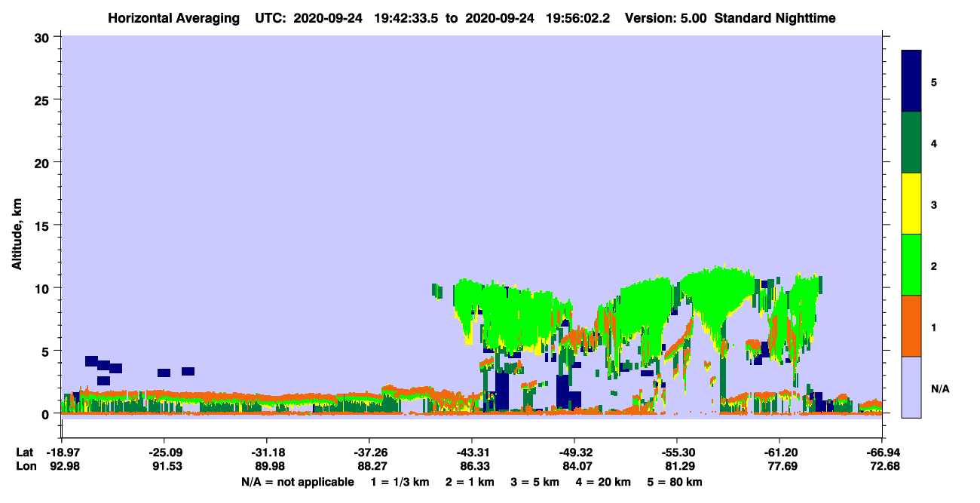Click the latitude value -43.31
980x503 pixels.
tap(472, 452)
